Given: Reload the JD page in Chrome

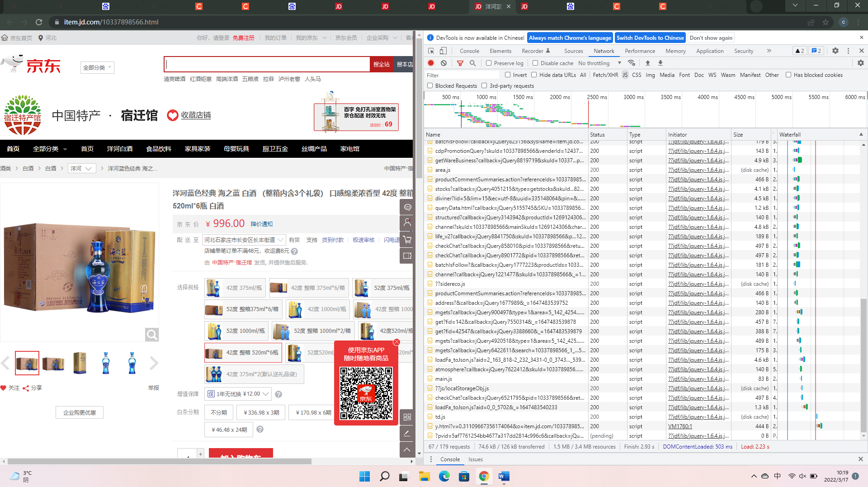Looking at the screenshot, I should point(39,22).
